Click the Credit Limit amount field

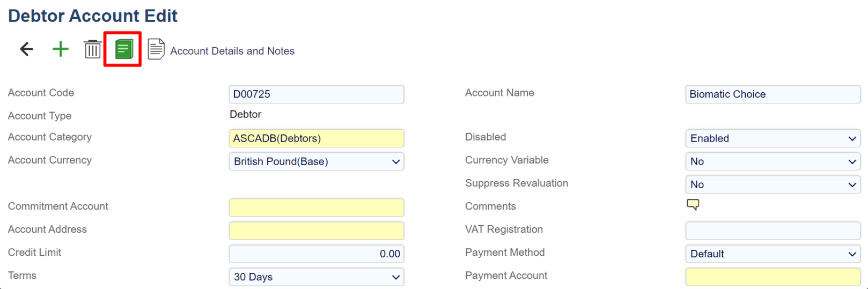[x=317, y=254]
